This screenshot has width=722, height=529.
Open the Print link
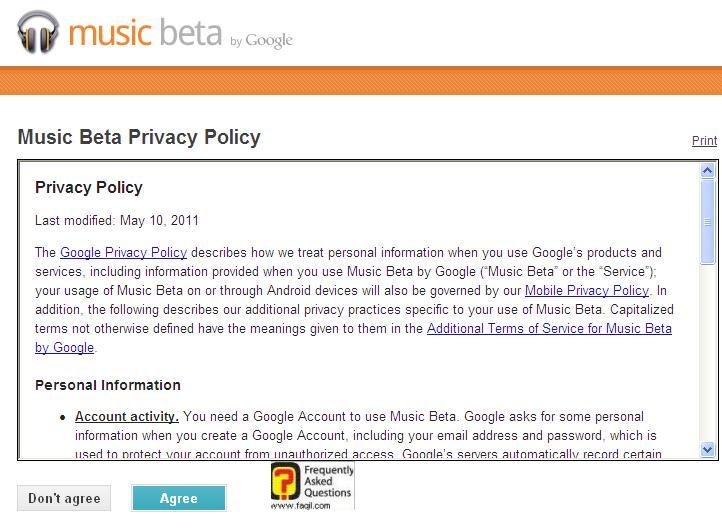[704, 141]
